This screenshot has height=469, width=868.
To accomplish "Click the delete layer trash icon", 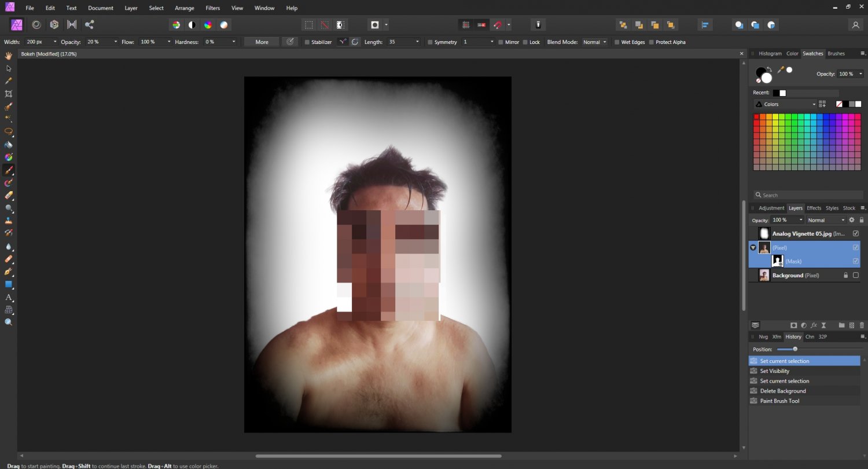I will 862,325.
